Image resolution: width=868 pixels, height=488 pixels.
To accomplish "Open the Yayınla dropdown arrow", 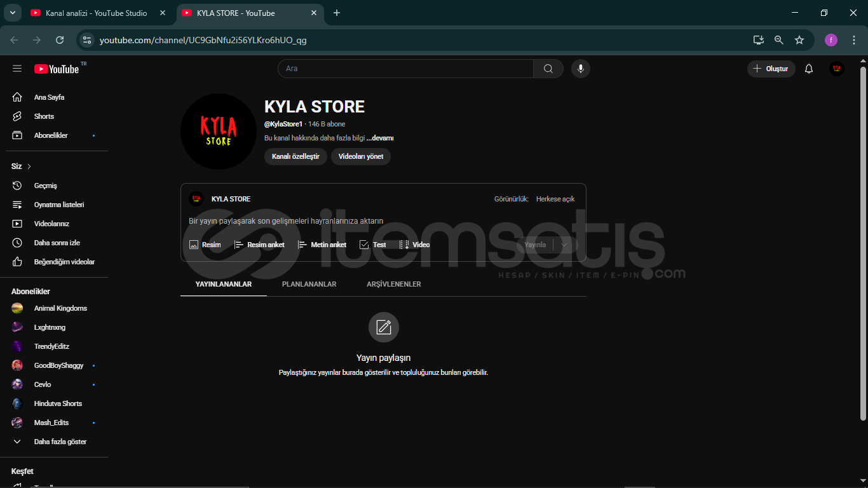I will 564,245.
